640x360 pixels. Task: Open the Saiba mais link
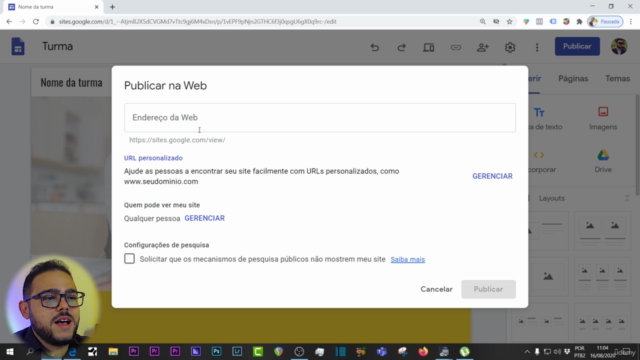407,260
